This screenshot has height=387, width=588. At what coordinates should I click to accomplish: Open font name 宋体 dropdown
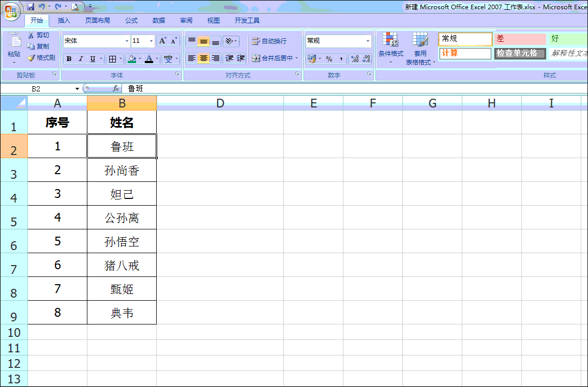(127, 41)
